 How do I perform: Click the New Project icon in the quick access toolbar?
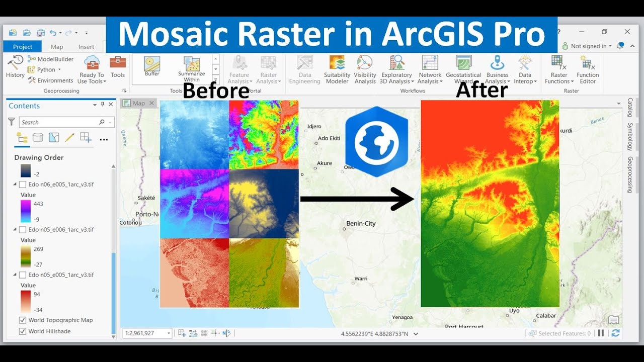13,33
